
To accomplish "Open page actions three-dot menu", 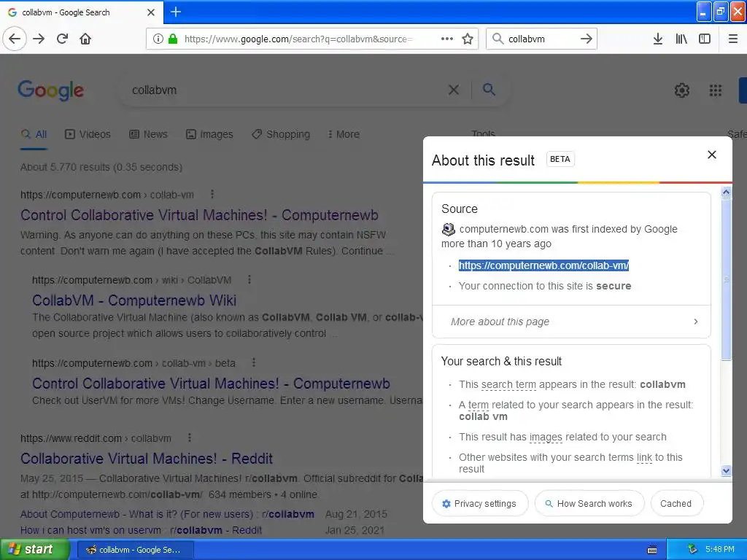I will click(x=447, y=39).
